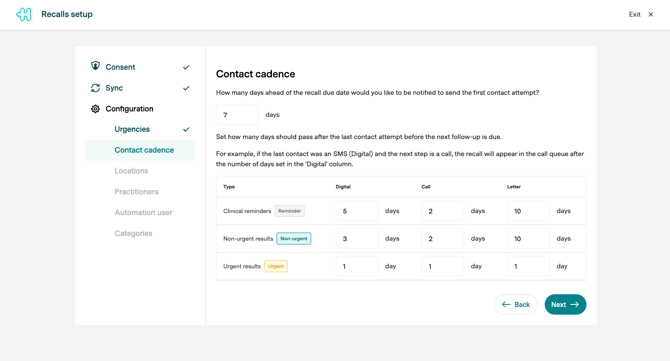Click the Digital column header
The image size is (670, 361).
click(x=343, y=187)
